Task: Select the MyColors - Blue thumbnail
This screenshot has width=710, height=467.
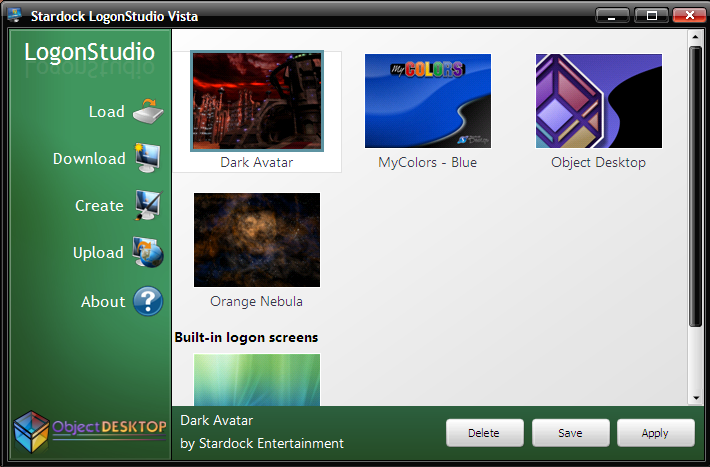Action: point(428,101)
